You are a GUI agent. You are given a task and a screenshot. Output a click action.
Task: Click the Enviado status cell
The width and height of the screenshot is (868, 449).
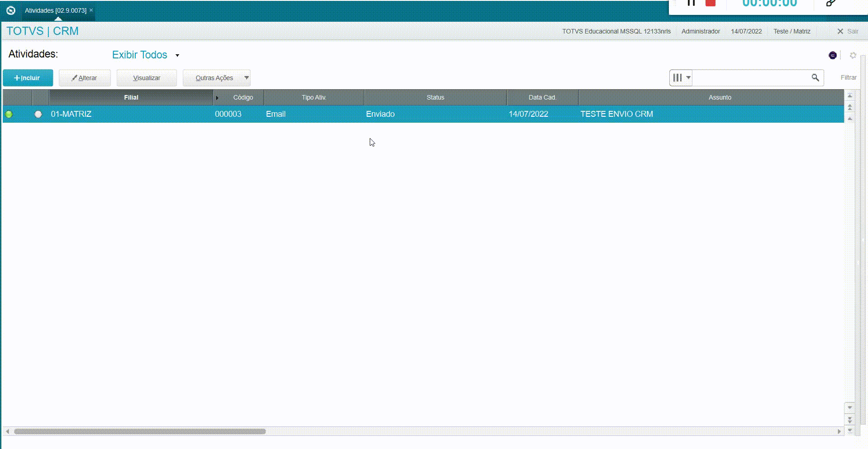click(x=435, y=114)
